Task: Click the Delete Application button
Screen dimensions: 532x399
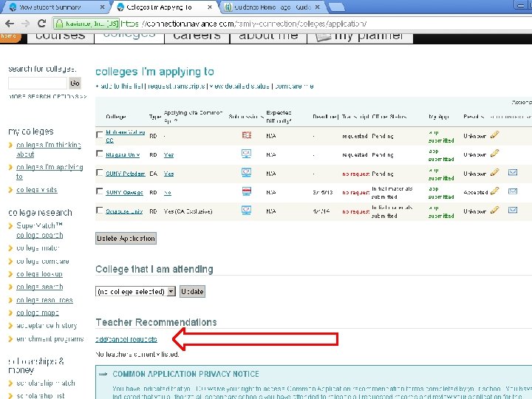Action: tap(126, 239)
